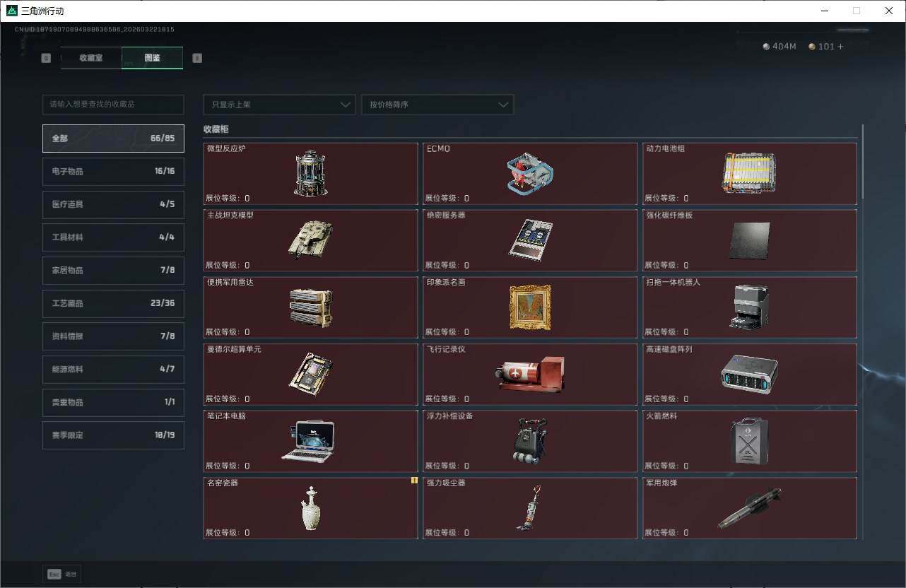This screenshot has height=588, width=906.
Task: Select the ECMO machine icon
Action: (x=530, y=173)
